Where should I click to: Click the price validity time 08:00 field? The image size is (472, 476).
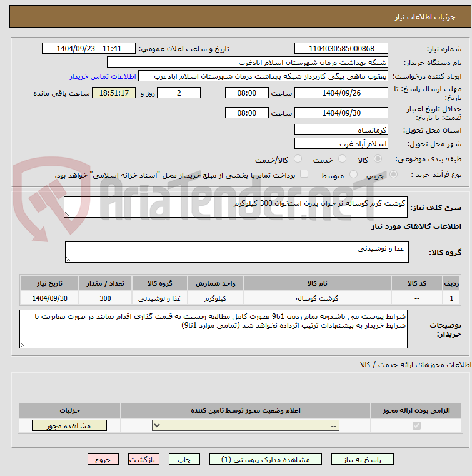pos(246,113)
